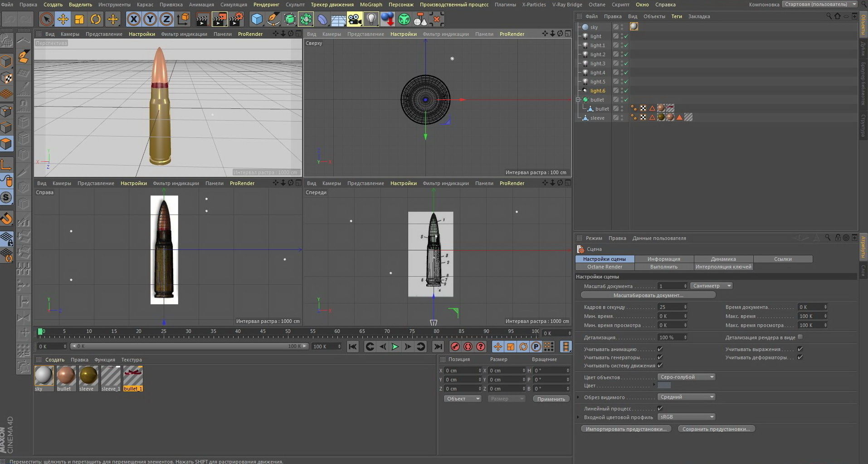The height and width of the screenshot is (464, 868).
Task: Toggle the Y axis lock
Action: 150,19
